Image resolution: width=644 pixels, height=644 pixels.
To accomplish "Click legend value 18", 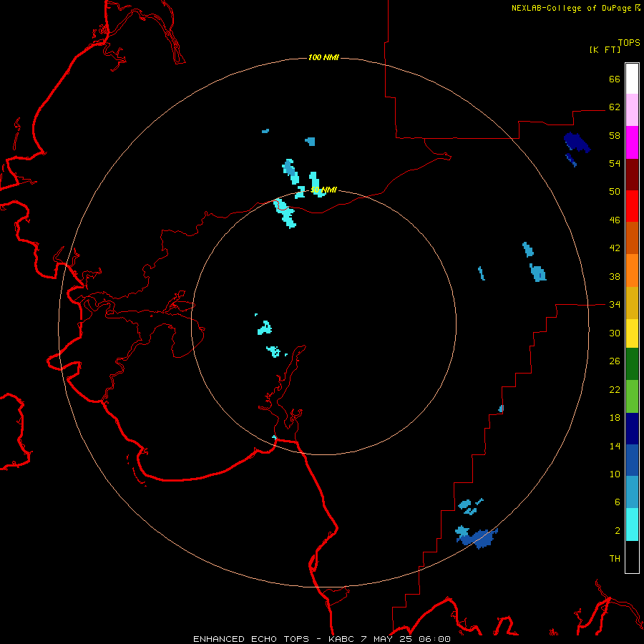I will [615, 417].
